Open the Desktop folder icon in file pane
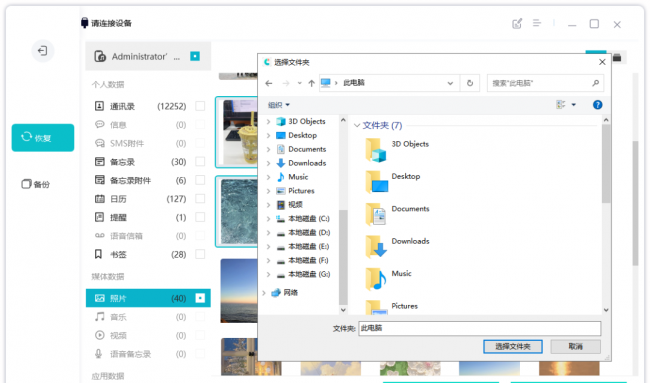 (376, 182)
